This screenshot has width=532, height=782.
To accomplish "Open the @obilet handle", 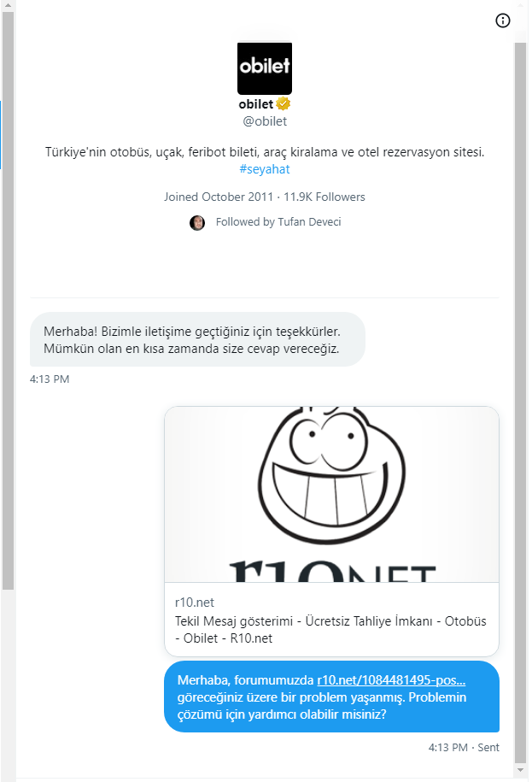I will [x=265, y=121].
